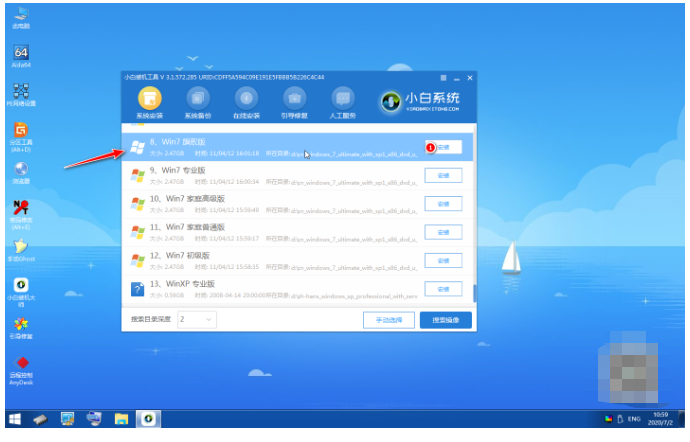Select Windows flag icon of item 10 Win7 家庭高级版
The width and height of the screenshot is (690, 442).
click(138, 204)
